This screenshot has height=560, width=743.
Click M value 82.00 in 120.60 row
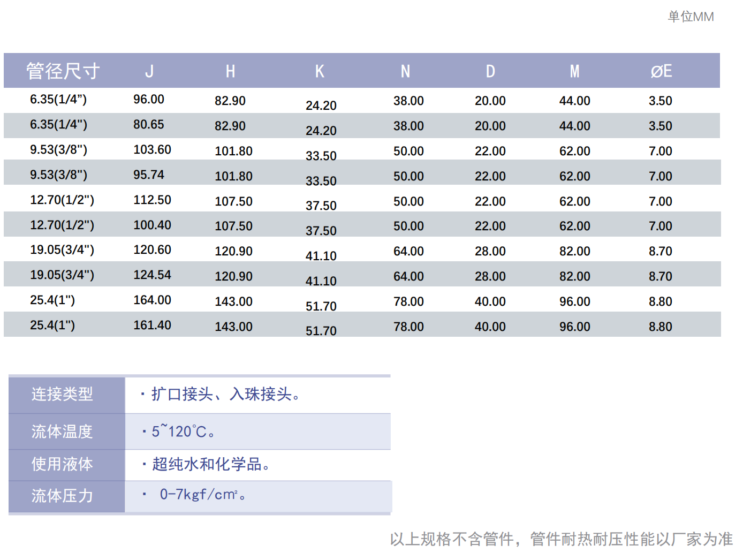575,251
